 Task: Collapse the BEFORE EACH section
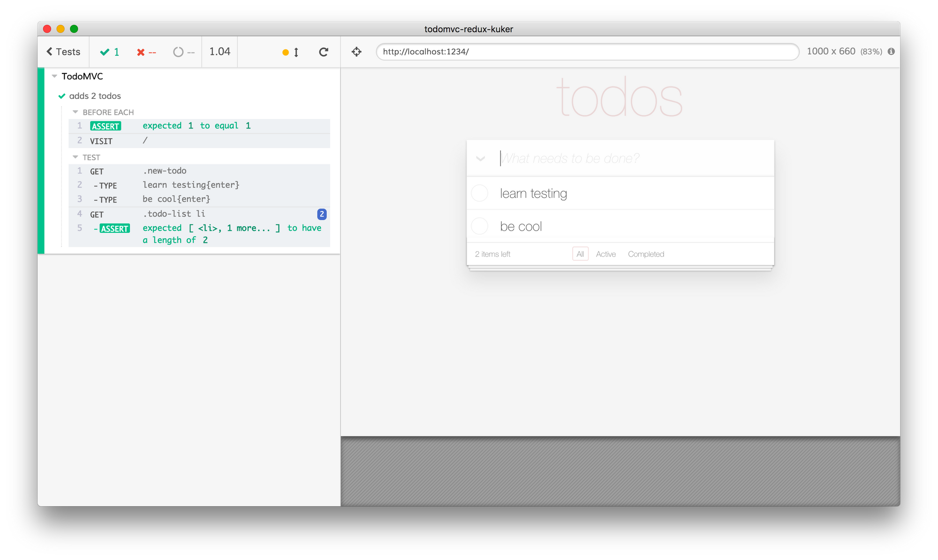point(75,112)
